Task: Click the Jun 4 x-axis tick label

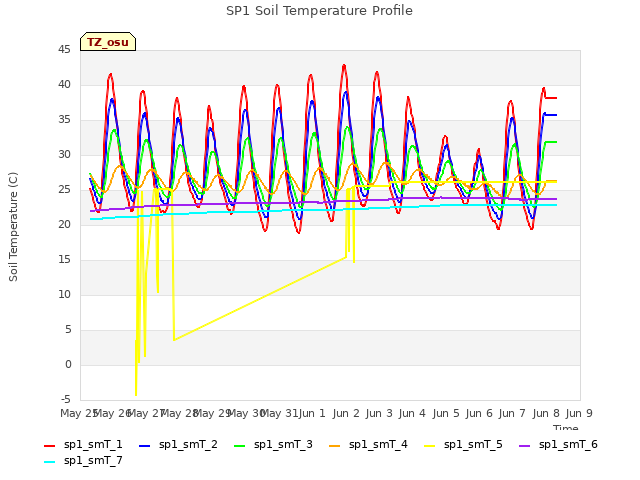Action: tap(412, 413)
